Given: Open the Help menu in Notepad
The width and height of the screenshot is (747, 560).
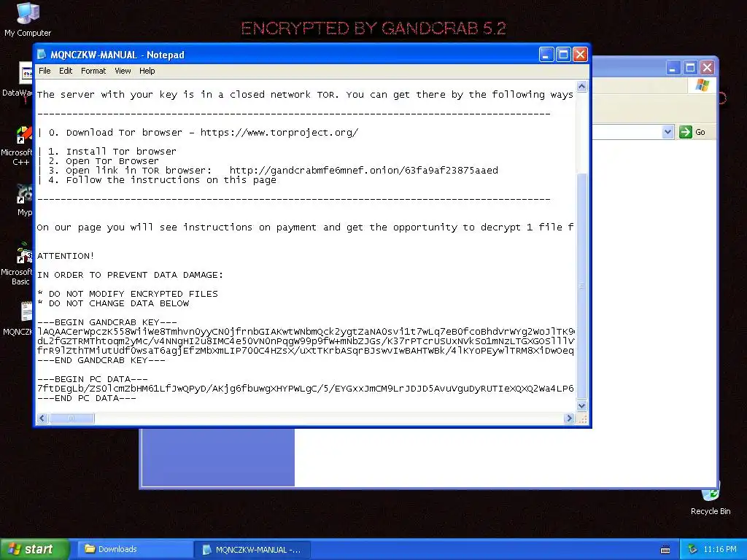Looking at the screenshot, I should point(147,71).
